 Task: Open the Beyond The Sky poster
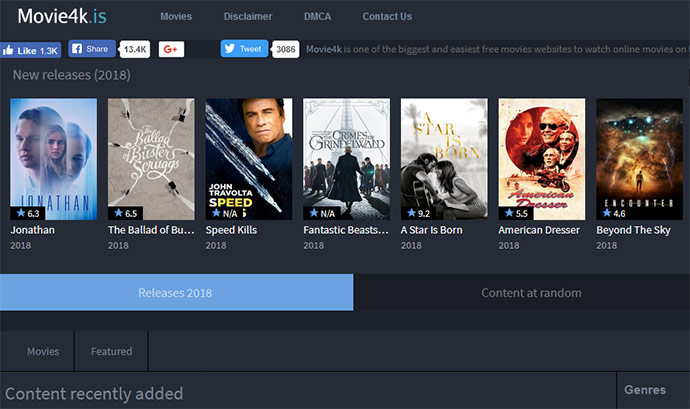640,159
